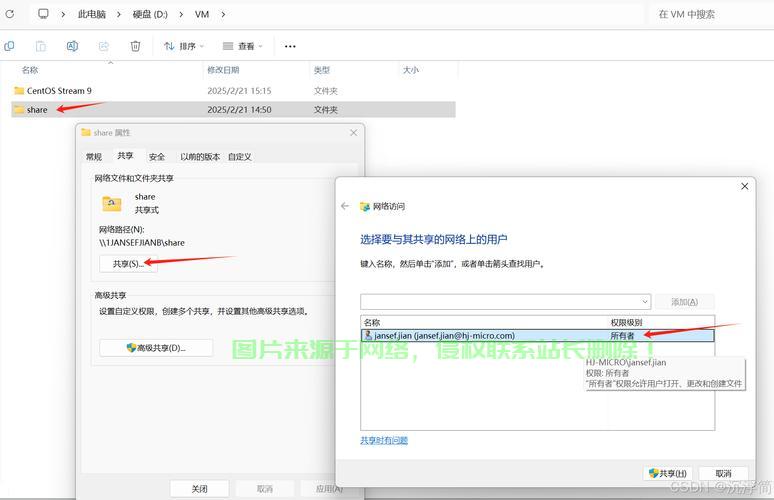Click the date 2025/2/21 15:15
The image size is (774, 500).
click(239, 91)
